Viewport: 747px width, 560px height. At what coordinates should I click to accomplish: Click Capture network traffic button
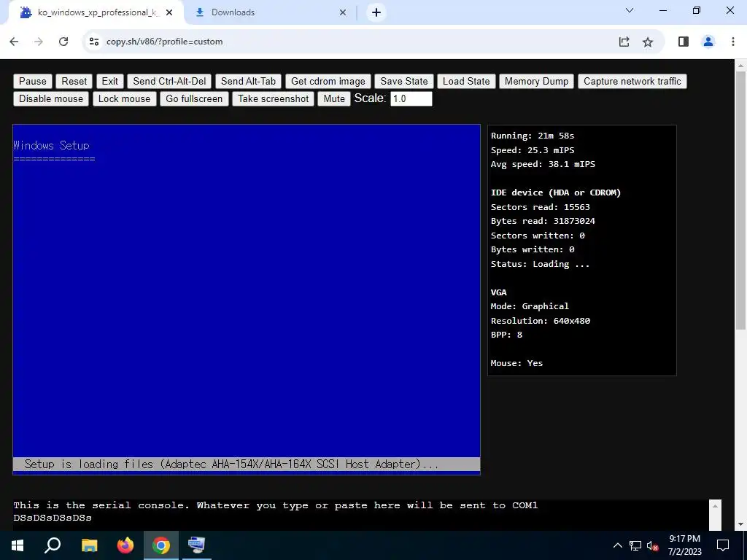632,82
